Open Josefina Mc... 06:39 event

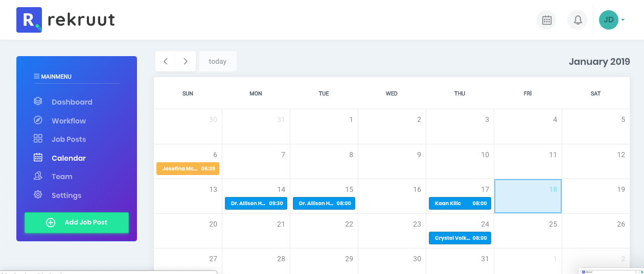point(188,168)
